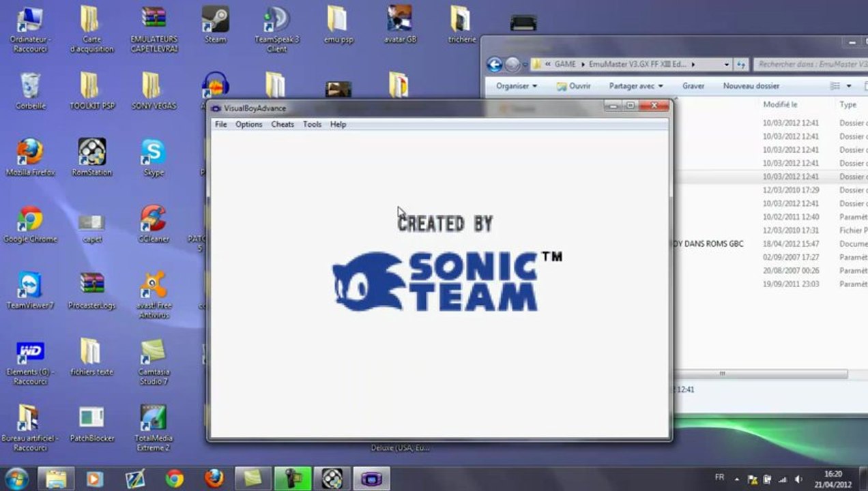Select row dated 12/03/2010 17:29

(x=770, y=190)
